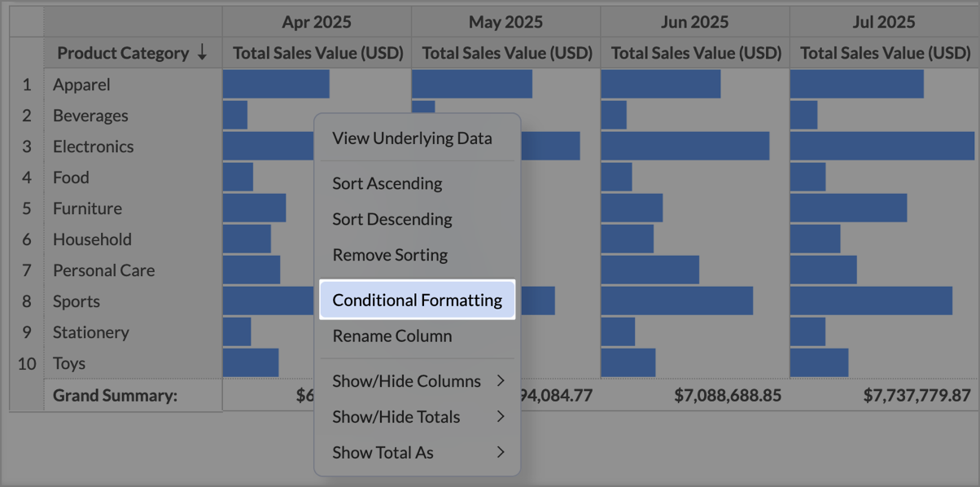Click the Grand Summary row label

[x=115, y=396]
